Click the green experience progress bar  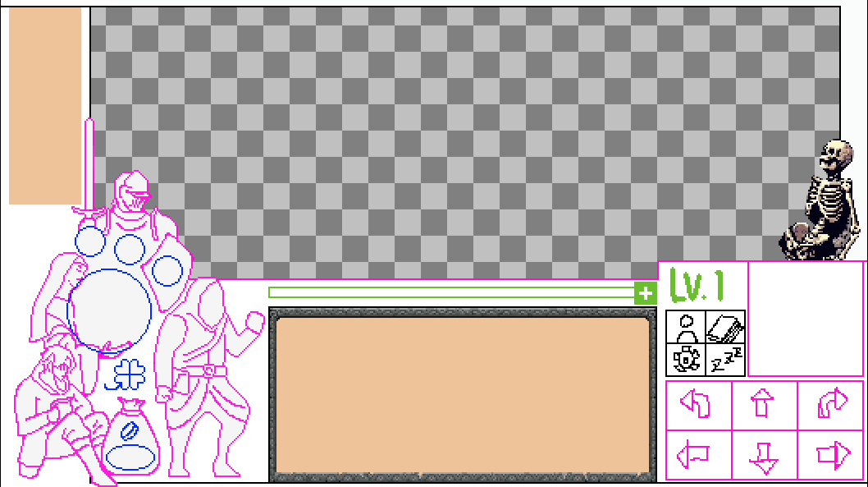tap(451, 292)
